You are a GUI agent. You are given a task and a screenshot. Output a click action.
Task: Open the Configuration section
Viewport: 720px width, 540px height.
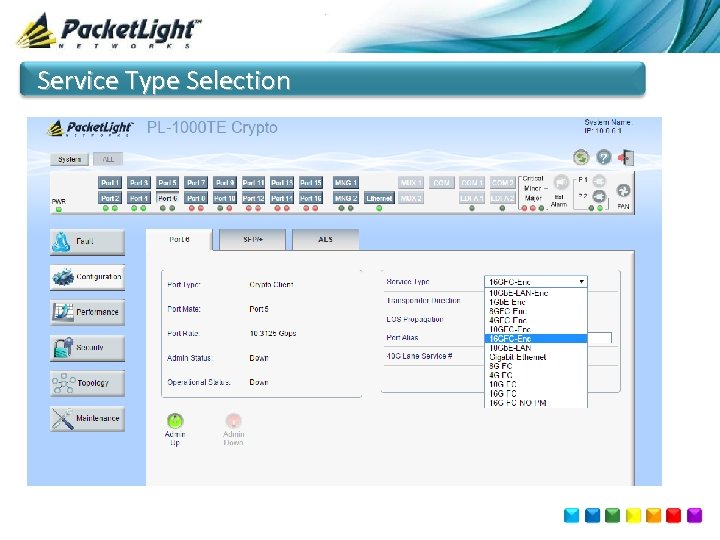(87, 277)
